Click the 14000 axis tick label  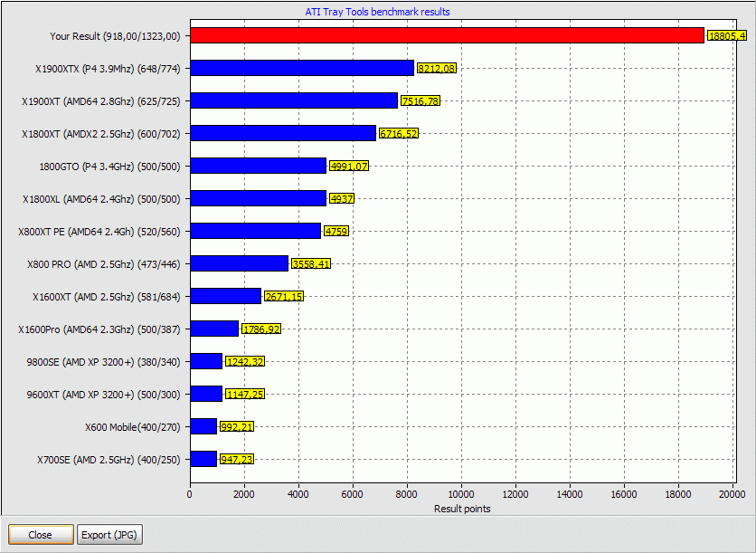pos(570,494)
